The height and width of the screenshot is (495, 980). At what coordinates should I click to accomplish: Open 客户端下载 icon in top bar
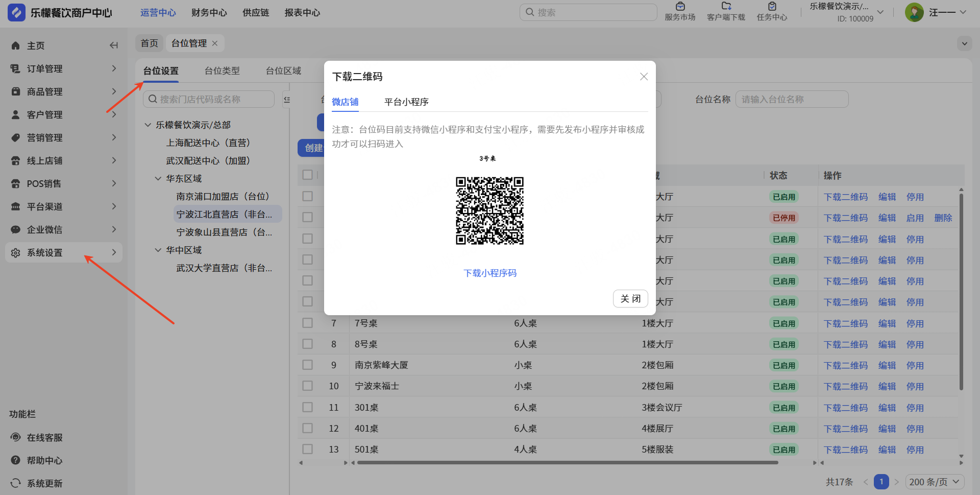point(726,6)
